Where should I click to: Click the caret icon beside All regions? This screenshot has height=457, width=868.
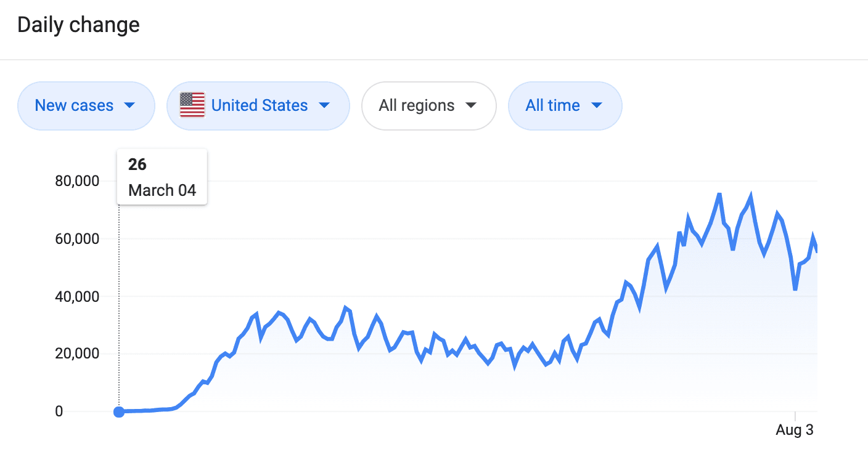[471, 105]
